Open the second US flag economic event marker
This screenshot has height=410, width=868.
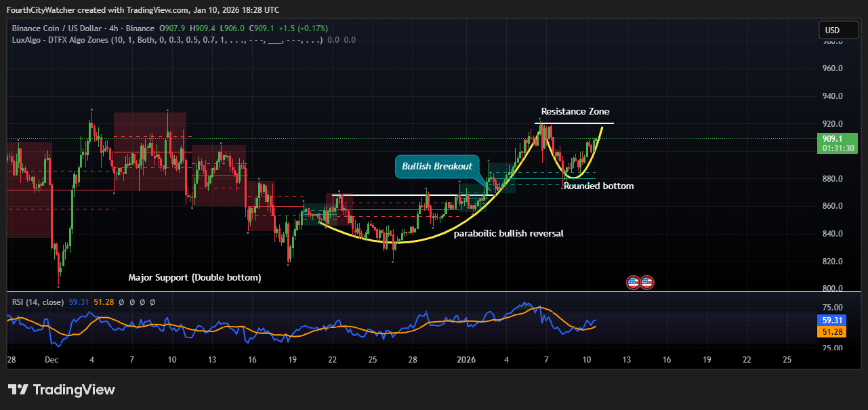click(647, 281)
